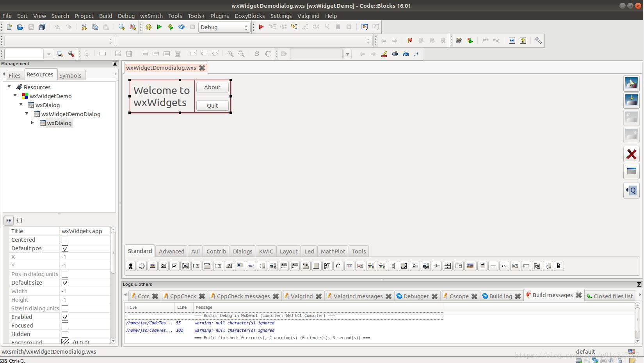
Task: Select the wxCheckBox widget palette icon
Action: pos(174,266)
